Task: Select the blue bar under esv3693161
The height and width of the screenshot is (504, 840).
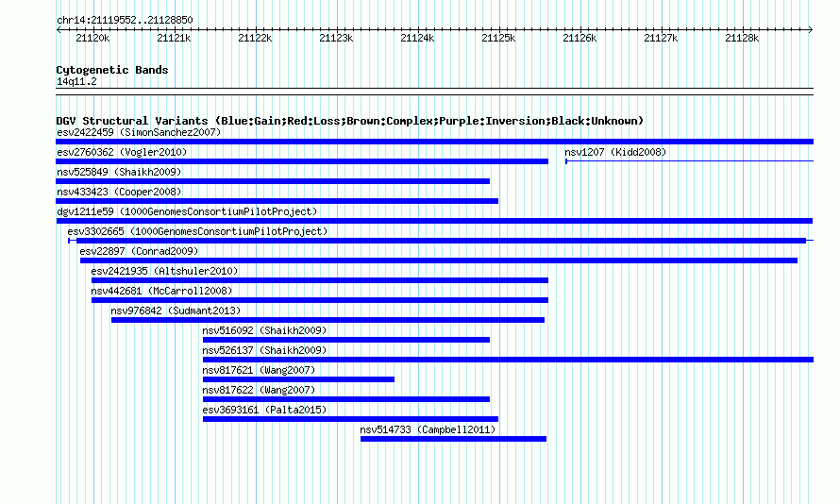Action: coord(351,419)
